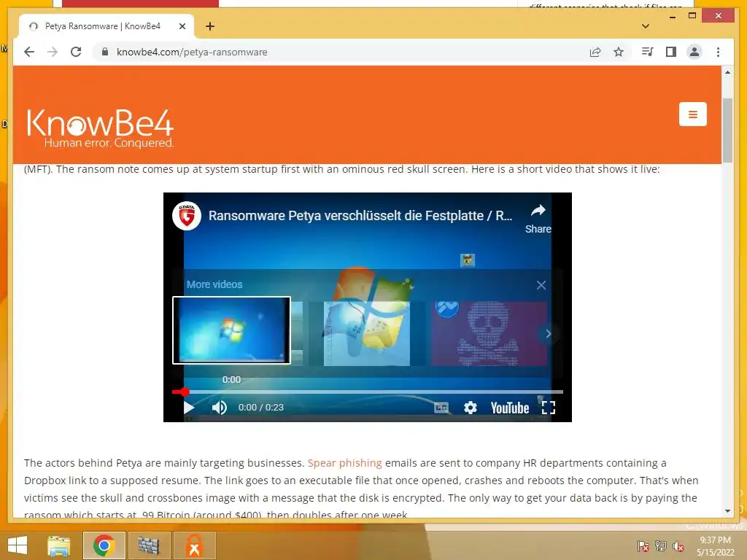This screenshot has width=747, height=560.
Task: Select the Petya Ransomware | KnowBe4 tab
Action: click(107, 26)
